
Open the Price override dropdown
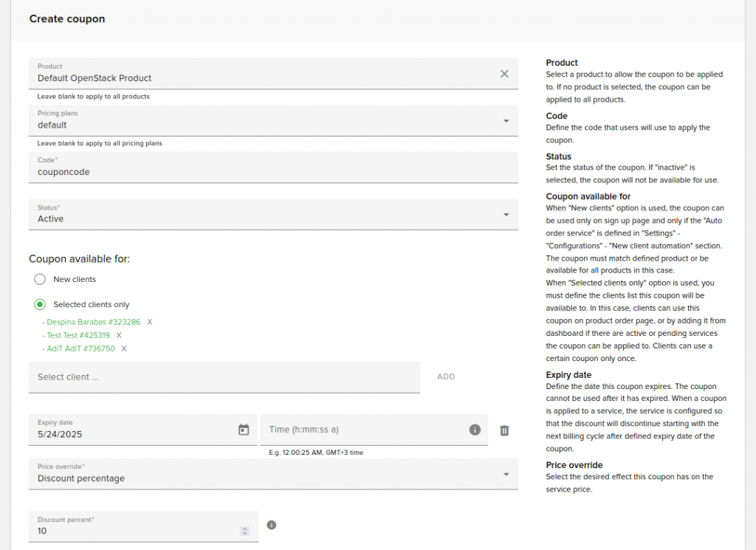273,474
